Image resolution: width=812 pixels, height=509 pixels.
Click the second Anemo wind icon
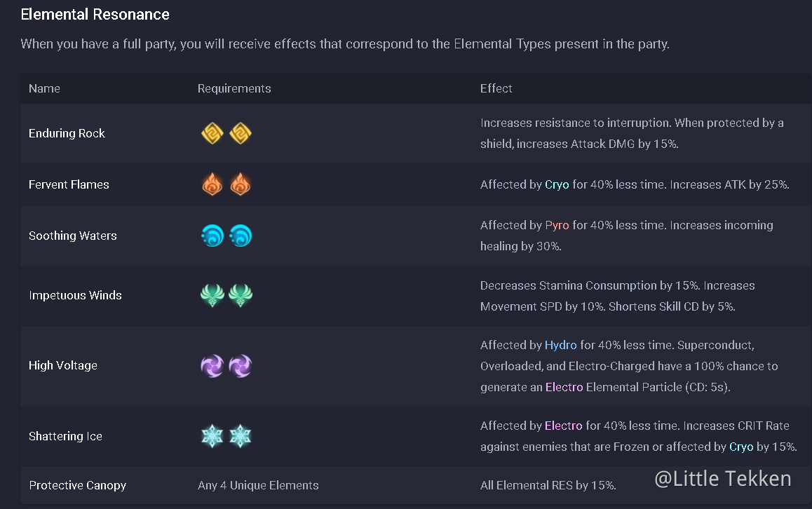(240, 295)
